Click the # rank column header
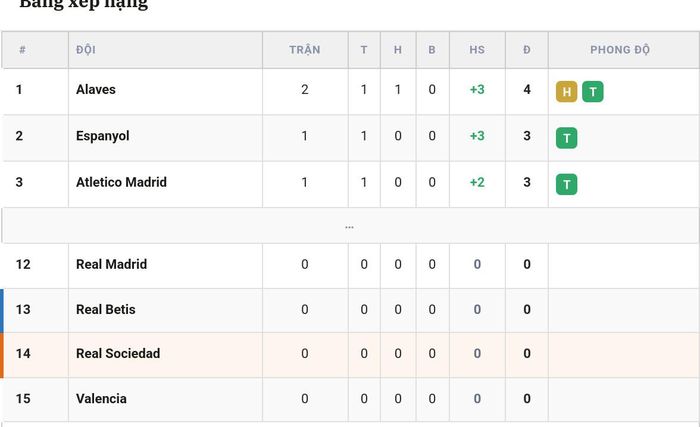 [x=22, y=50]
